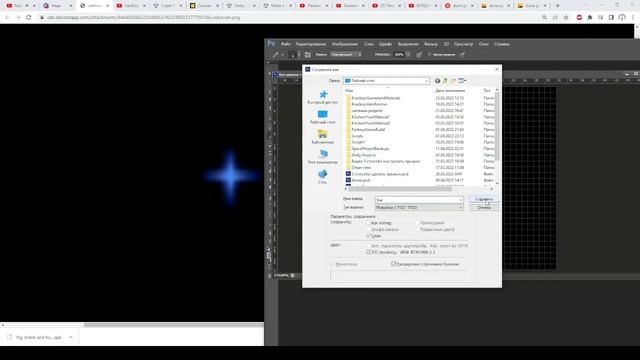The height and width of the screenshot is (360, 640).
Task: Click the Отмена button
Action: tap(484, 208)
